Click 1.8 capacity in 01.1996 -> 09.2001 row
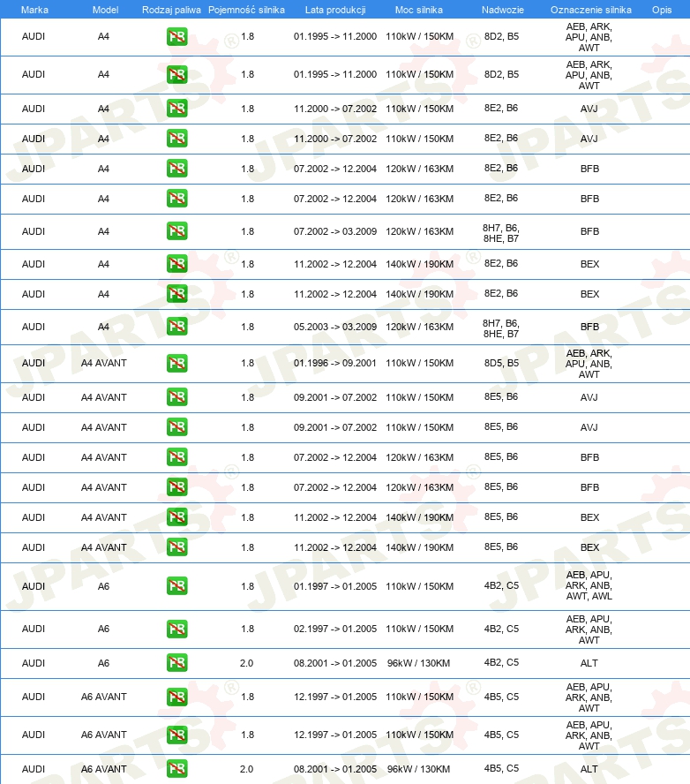690x784 pixels. tap(247, 363)
